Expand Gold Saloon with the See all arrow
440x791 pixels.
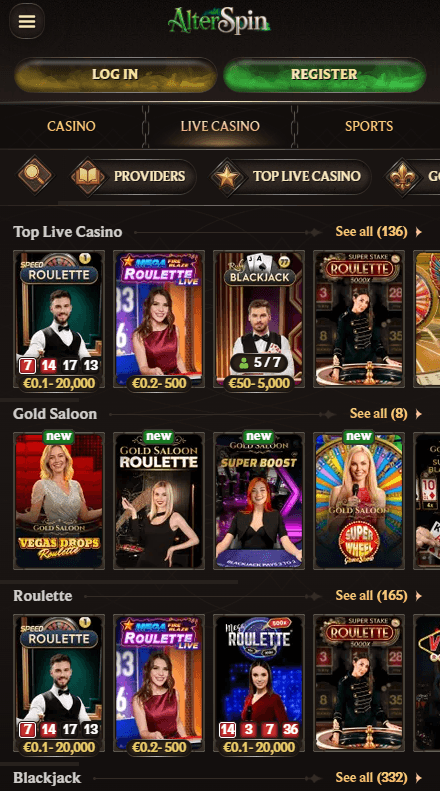(x=418, y=414)
